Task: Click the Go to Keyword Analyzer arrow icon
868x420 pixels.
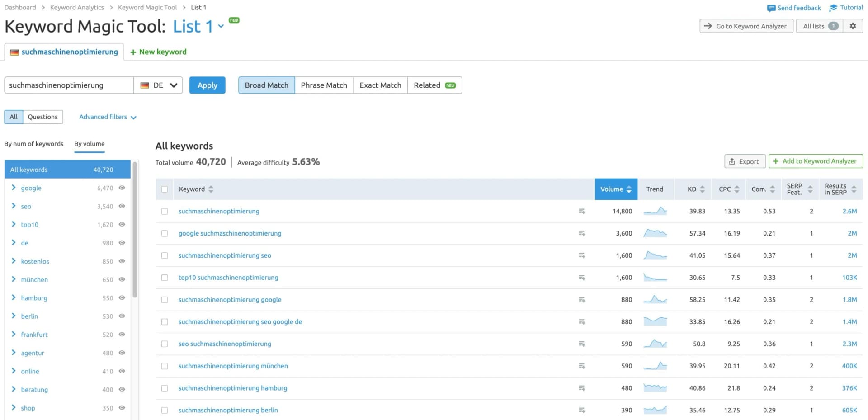Action: pyautogui.click(x=708, y=26)
